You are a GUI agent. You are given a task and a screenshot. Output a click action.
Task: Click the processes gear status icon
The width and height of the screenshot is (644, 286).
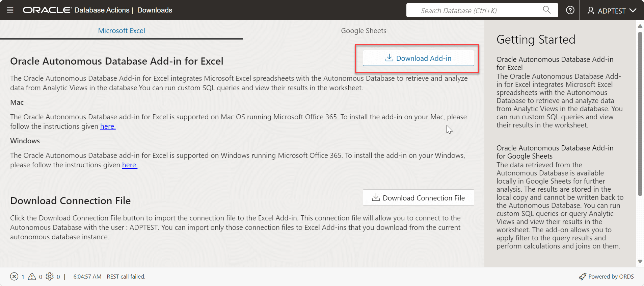click(50, 277)
